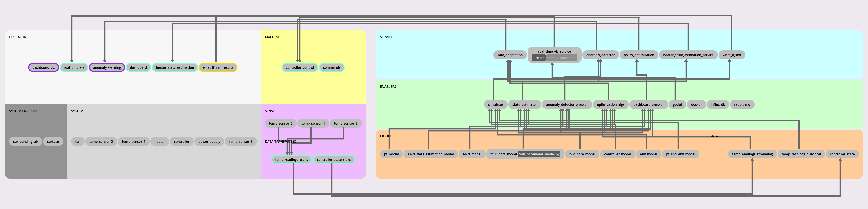
Task: Click the temp_readings_trans node
Action: (x=291, y=159)
